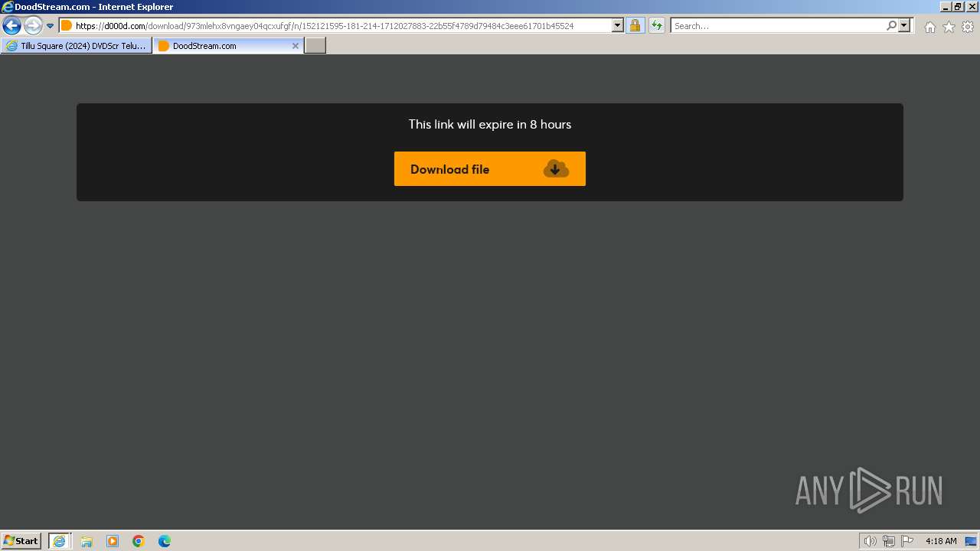Click inside the Search box

pos(777,26)
